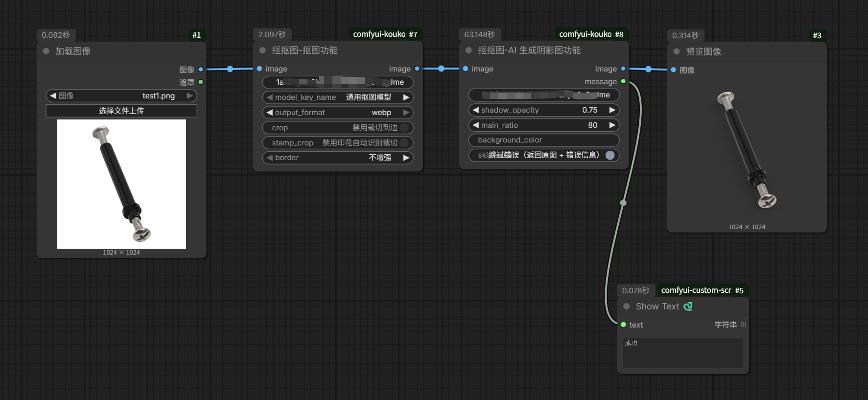Click the #1 node badge
This screenshot has height=400, width=868.
(x=196, y=35)
